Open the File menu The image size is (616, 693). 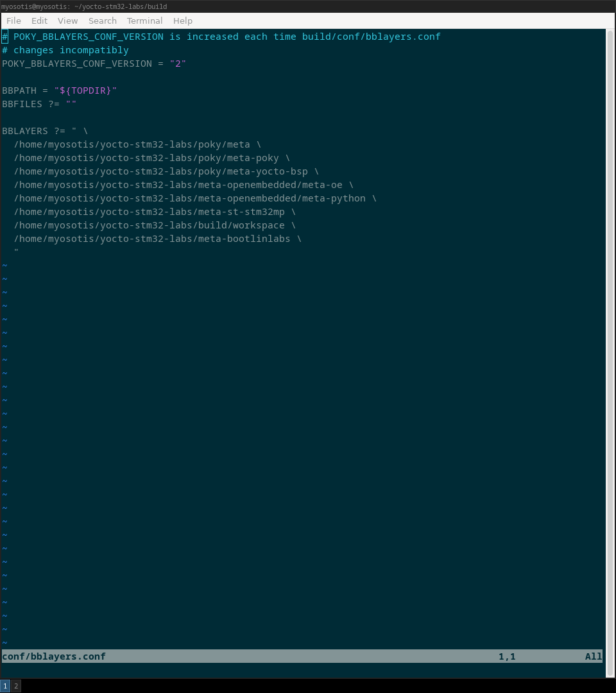click(x=13, y=21)
